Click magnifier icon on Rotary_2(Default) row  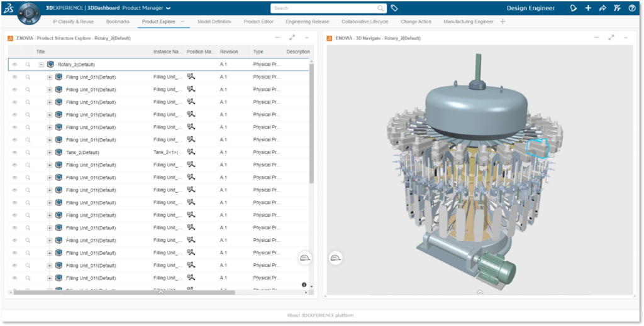pos(28,64)
